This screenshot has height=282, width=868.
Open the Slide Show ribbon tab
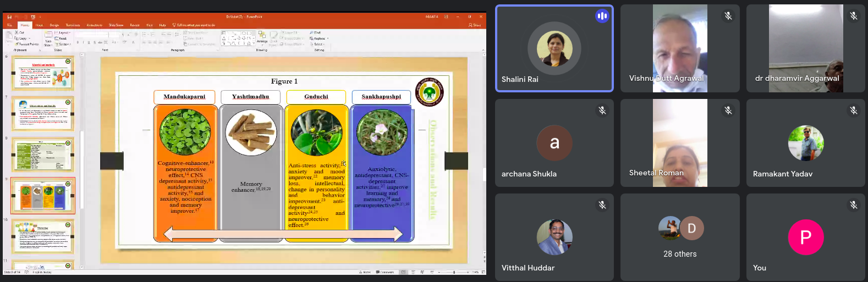116,25
